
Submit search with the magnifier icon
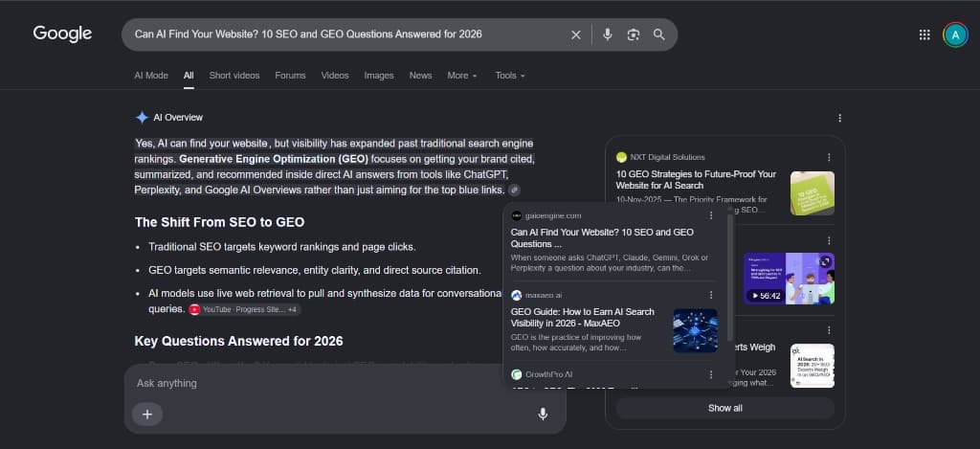pos(658,34)
